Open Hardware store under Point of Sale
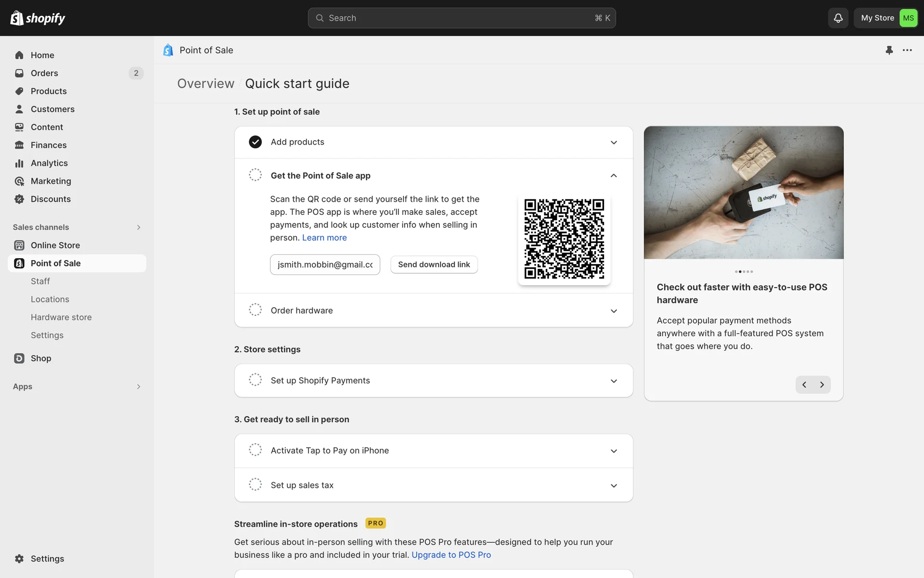Viewport: 924px width, 578px height. pyautogui.click(x=61, y=317)
